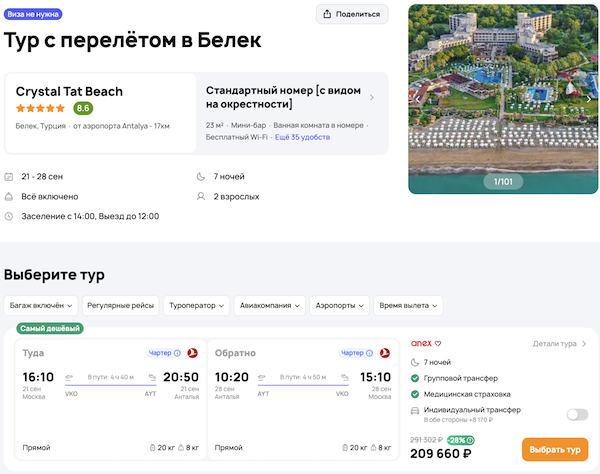Expand the 'Аэропорты' filter

341,305
